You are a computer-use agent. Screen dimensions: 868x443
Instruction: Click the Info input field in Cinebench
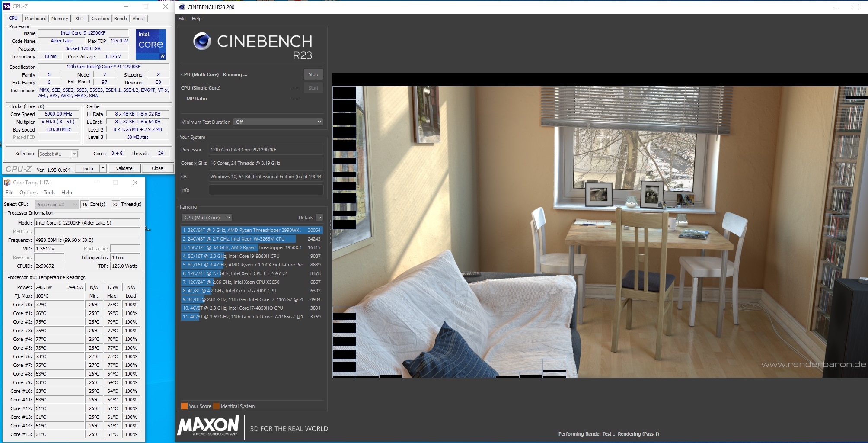pos(266,190)
